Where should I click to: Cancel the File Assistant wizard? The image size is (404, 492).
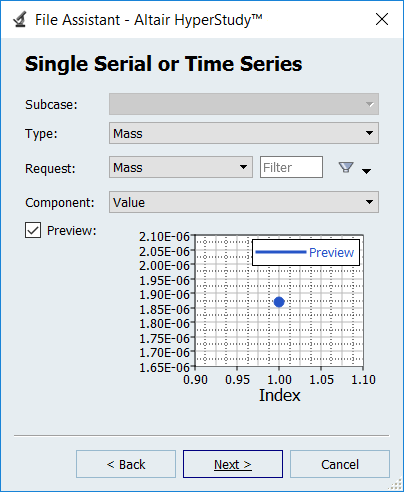(340, 464)
